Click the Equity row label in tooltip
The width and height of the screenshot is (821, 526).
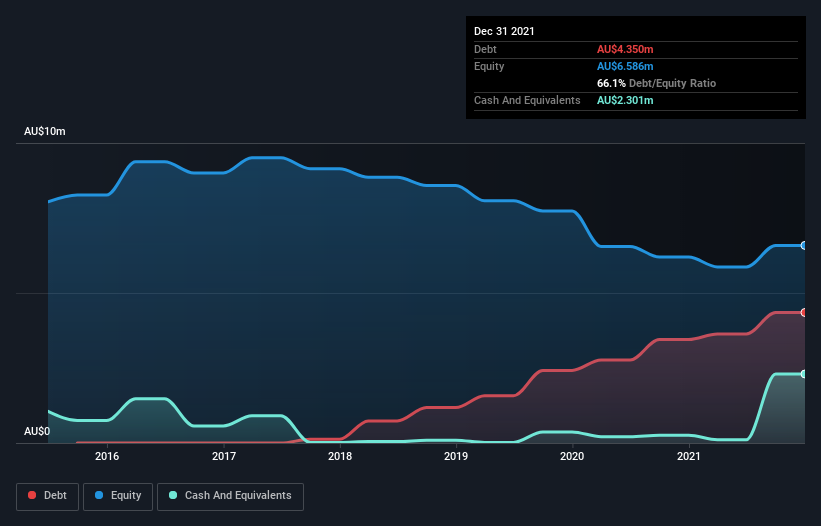click(489, 66)
